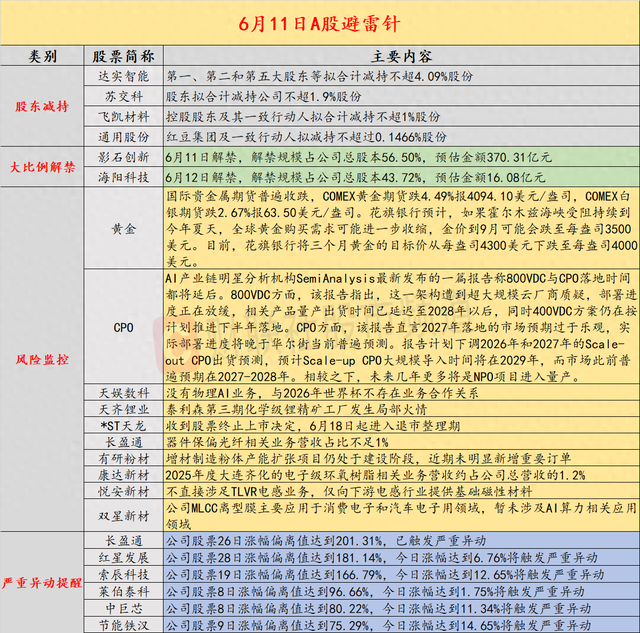Select the stock name 天娱数科
Viewport: 640px width, 633px height.
coord(123,393)
